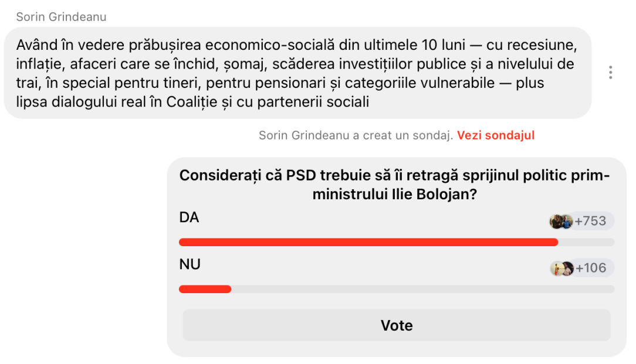This screenshot has height=364, width=636.
Task: Select the DA poll option
Action: click(x=190, y=218)
